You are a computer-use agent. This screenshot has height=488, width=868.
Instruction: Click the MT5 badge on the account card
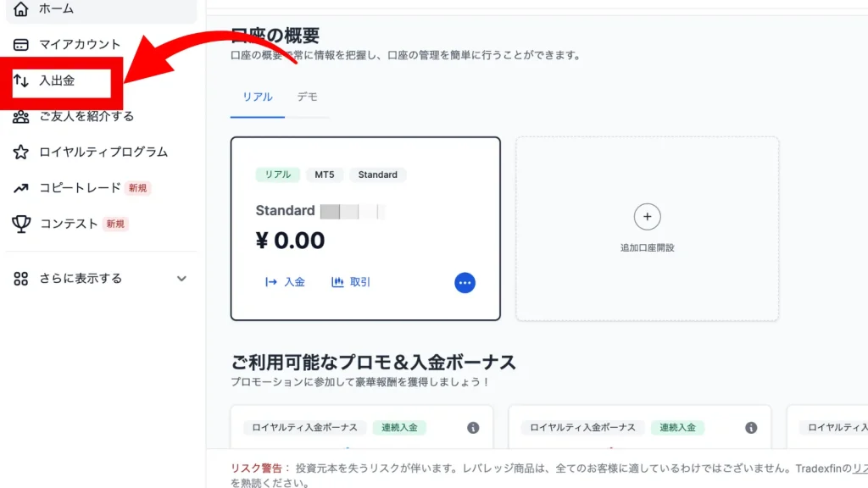[325, 175]
